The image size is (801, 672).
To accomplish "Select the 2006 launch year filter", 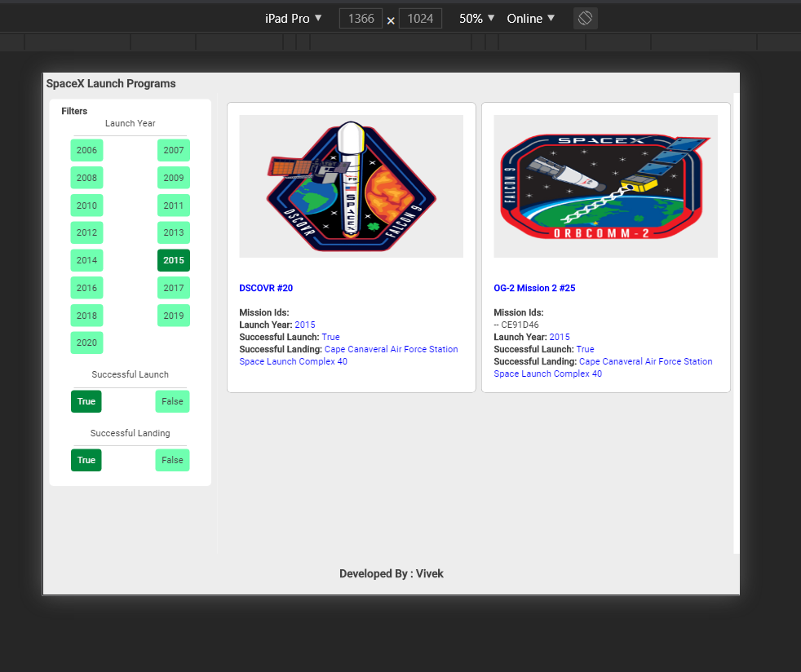I will pyautogui.click(x=86, y=150).
